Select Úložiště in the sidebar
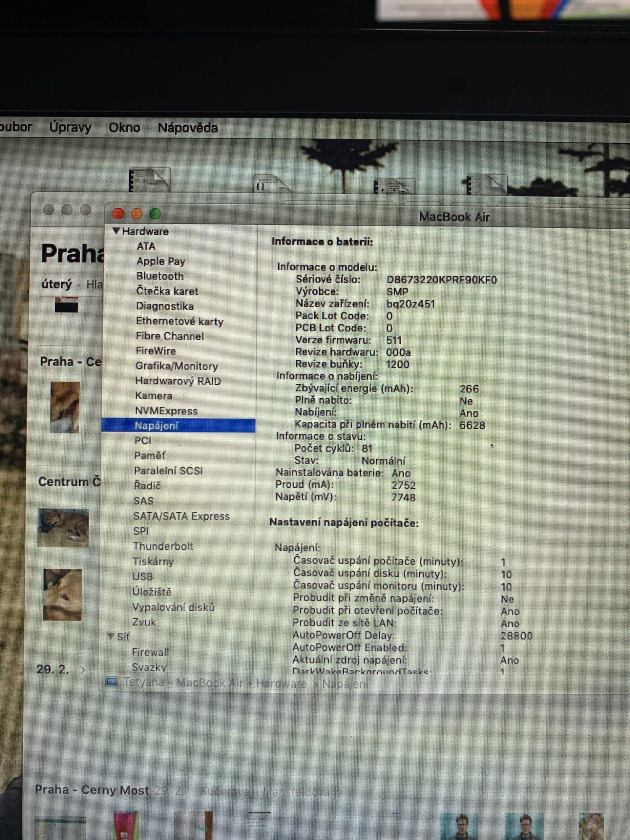Image resolution: width=630 pixels, height=840 pixels. point(152,592)
